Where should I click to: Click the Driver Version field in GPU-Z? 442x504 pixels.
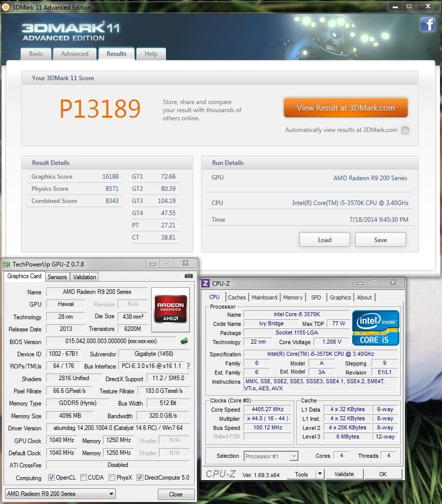118,428
